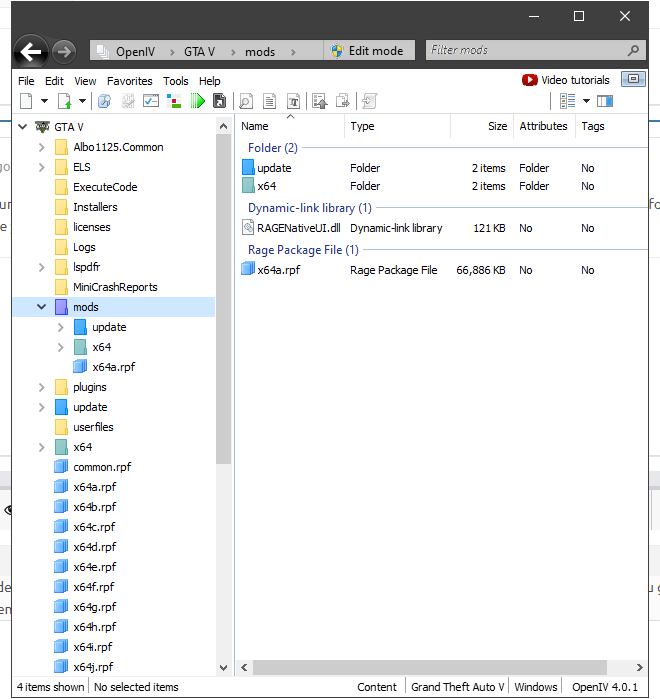Click the New file toolbar icon
This screenshot has height=699, width=660.
(x=26, y=101)
